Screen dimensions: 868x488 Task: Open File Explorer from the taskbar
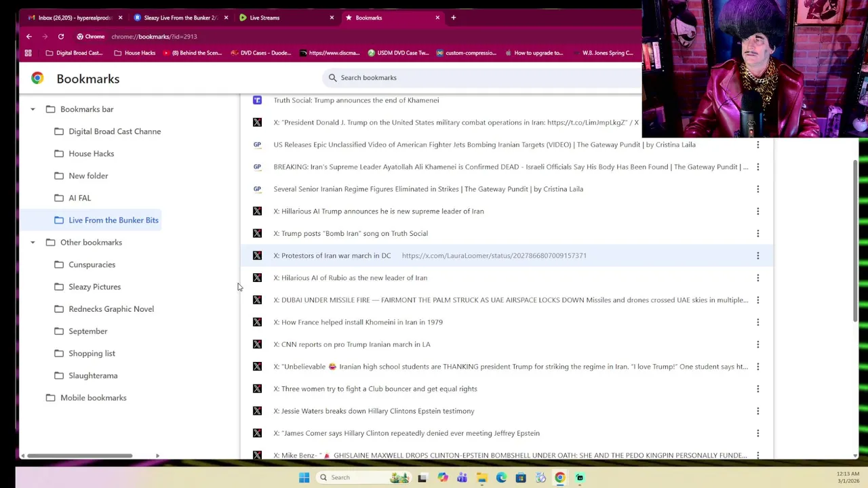pyautogui.click(x=481, y=477)
